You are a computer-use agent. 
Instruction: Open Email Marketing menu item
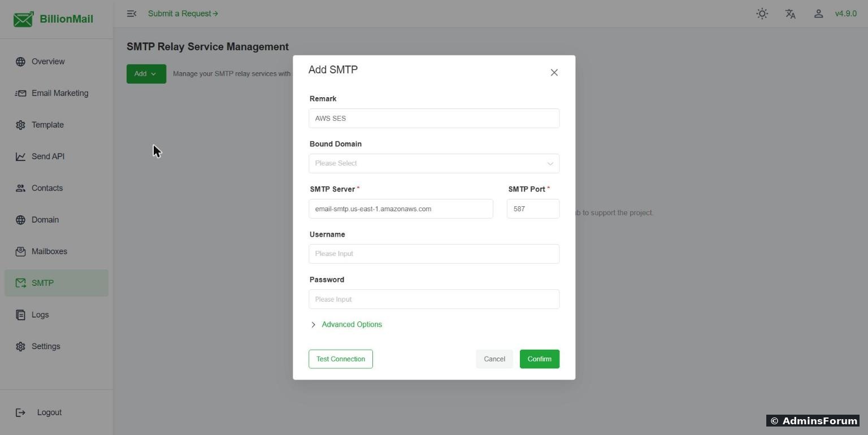pos(57,93)
